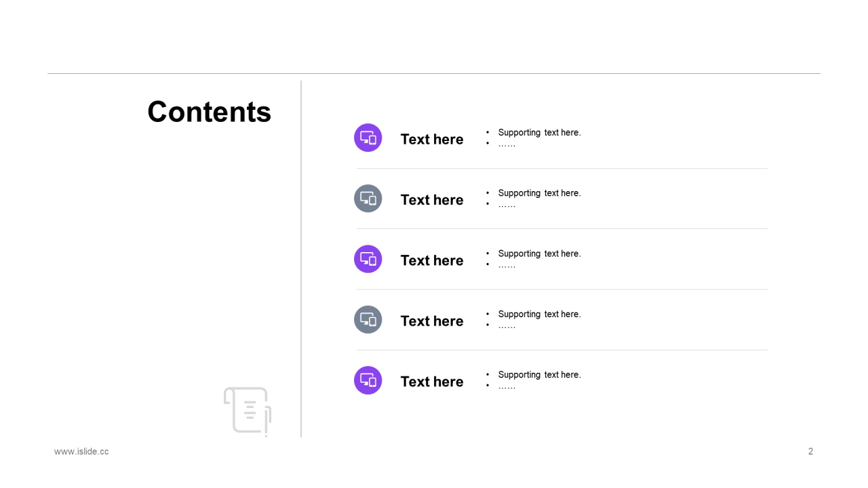Viewport: 868px width, 488px height.
Task: Select the Contents title text
Action: 209,112
